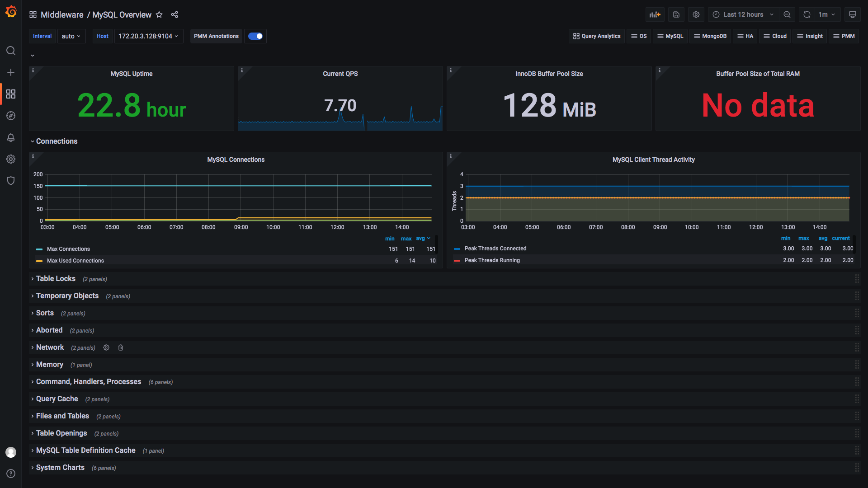Show info for MySQL Uptime panel

pyautogui.click(x=33, y=70)
